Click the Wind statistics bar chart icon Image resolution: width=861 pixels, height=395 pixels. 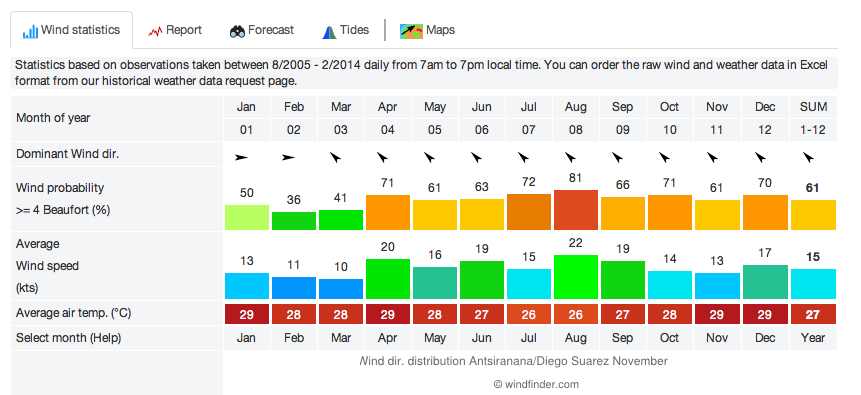click(30, 31)
